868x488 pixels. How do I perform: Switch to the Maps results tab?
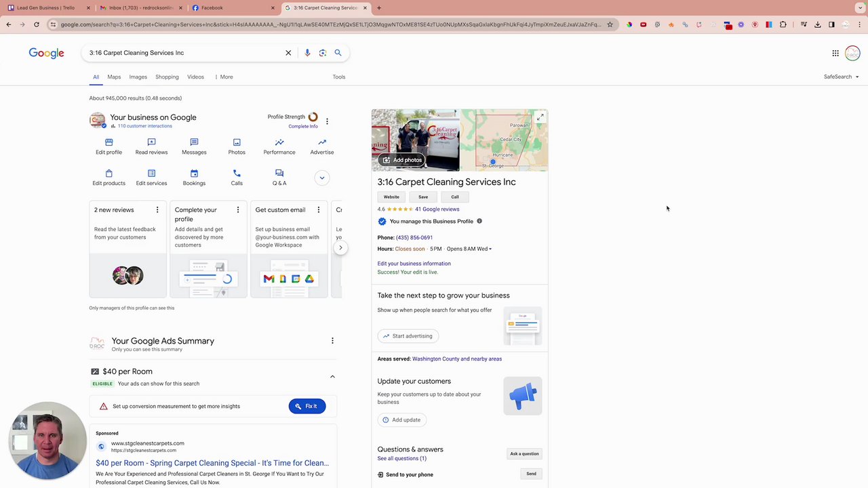click(x=114, y=77)
